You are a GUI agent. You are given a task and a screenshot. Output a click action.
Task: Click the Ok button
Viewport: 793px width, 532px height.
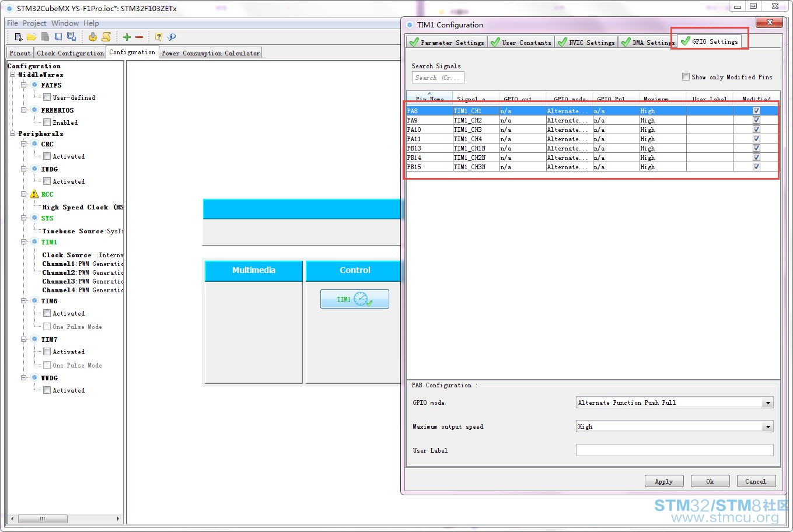[x=710, y=481]
